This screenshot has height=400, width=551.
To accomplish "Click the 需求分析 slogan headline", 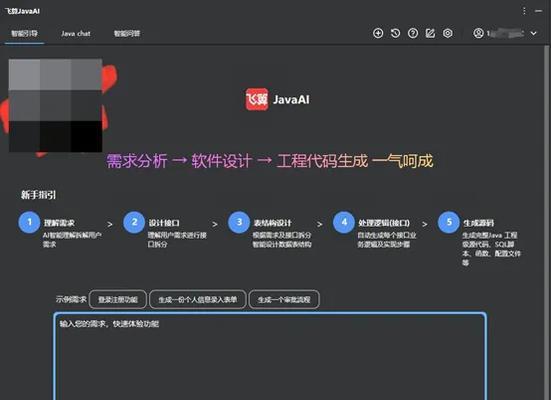I will click(270, 161).
